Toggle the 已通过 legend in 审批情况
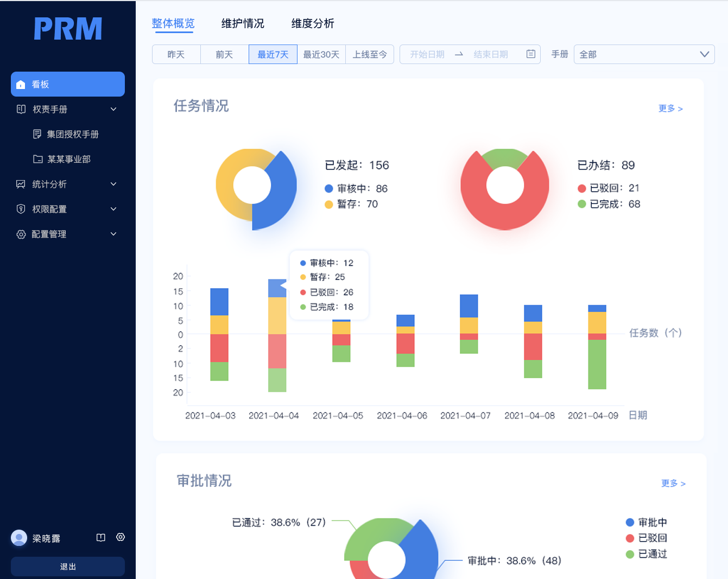Screen dimensions: 728x579 (647, 554)
